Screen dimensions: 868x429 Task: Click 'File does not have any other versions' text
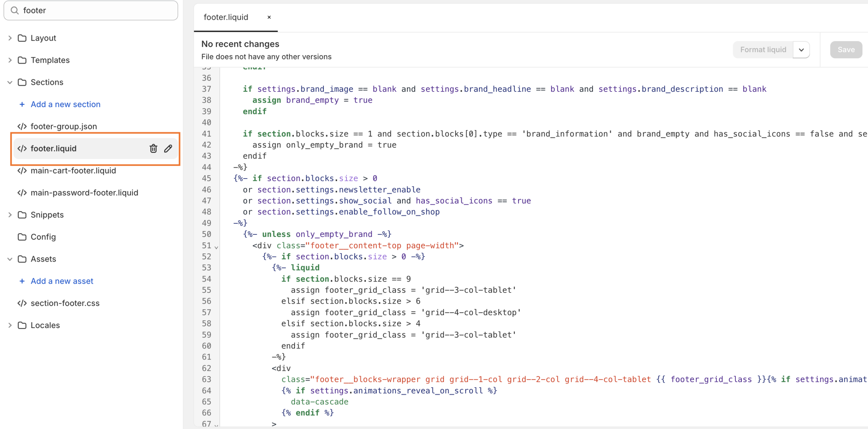pyautogui.click(x=267, y=57)
